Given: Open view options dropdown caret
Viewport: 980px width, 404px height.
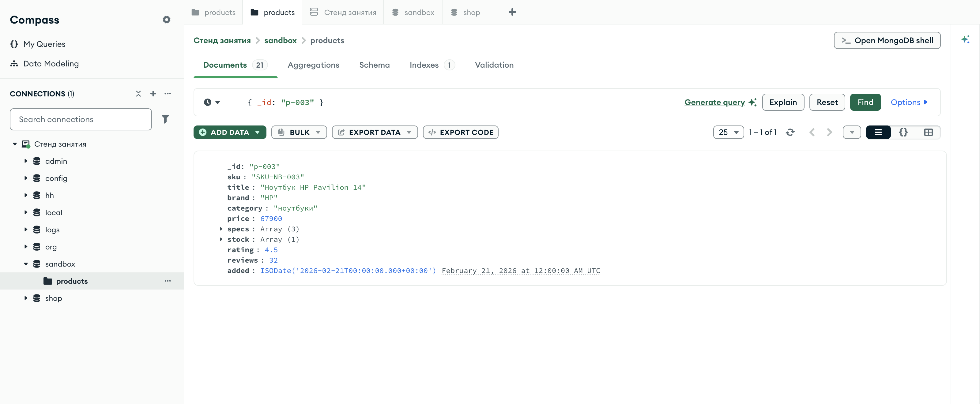Looking at the screenshot, I should pos(852,132).
